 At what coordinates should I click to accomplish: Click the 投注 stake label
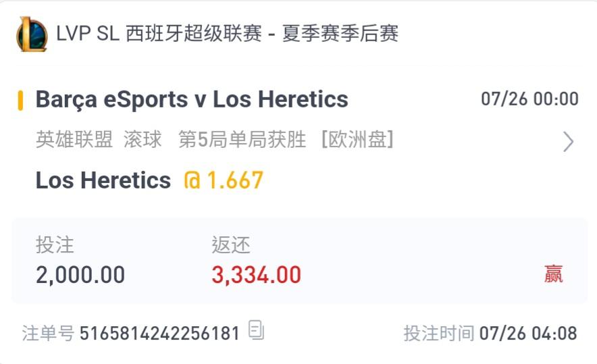point(55,244)
